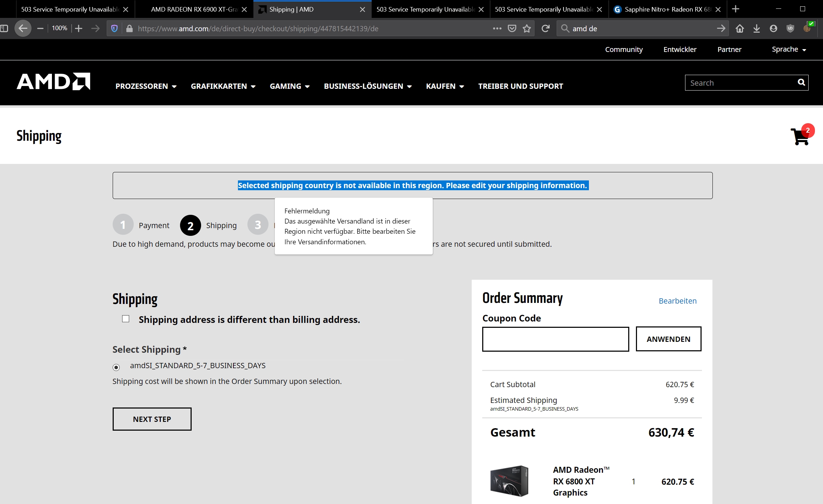This screenshot has width=823, height=504.
Task: Click the Coupon Code input field
Action: click(555, 339)
